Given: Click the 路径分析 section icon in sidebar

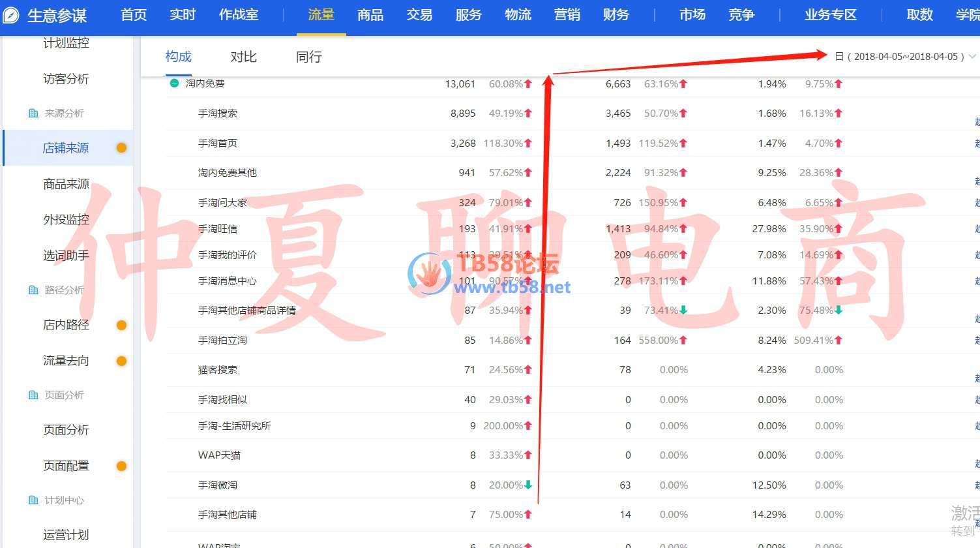Looking at the screenshot, I should [33, 290].
